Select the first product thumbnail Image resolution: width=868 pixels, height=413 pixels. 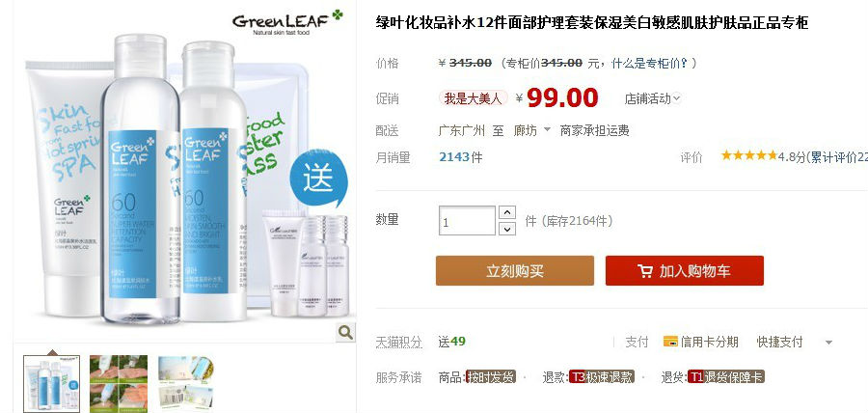coord(51,383)
